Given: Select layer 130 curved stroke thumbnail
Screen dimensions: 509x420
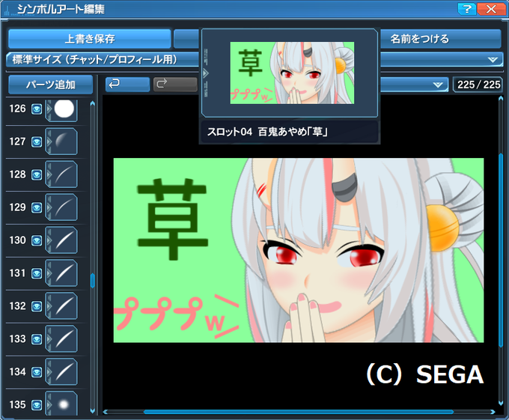Looking at the screenshot, I should point(61,240).
